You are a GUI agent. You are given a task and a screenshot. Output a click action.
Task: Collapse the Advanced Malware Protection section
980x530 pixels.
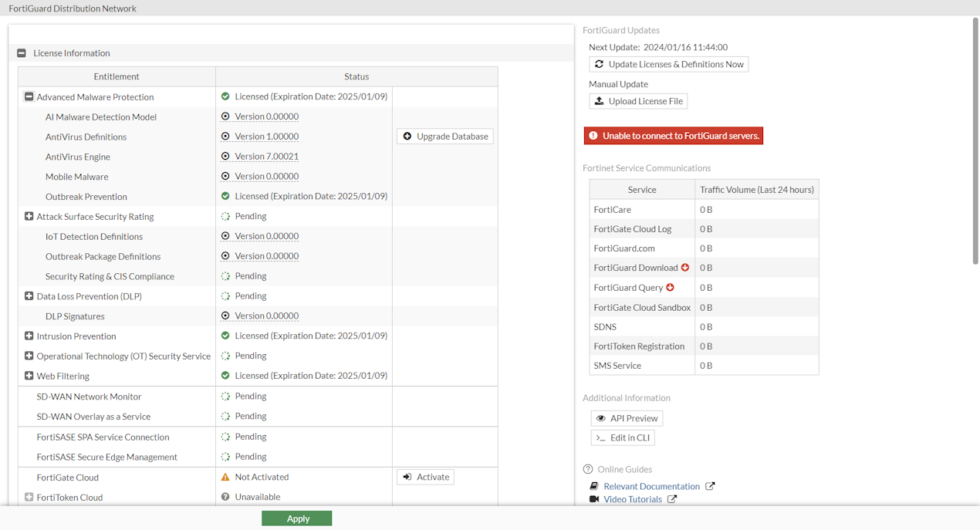coord(29,96)
